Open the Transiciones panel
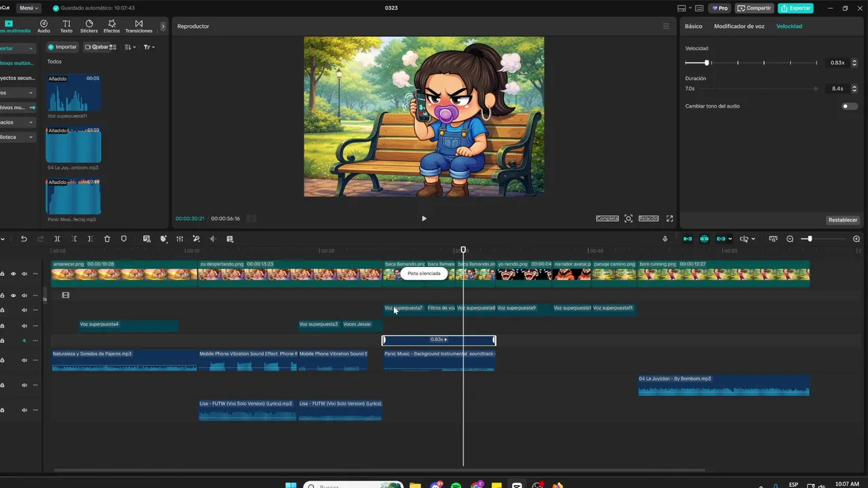Image resolution: width=868 pixels, height=488 pixels. pyautogui.click(x=138, y=26)
